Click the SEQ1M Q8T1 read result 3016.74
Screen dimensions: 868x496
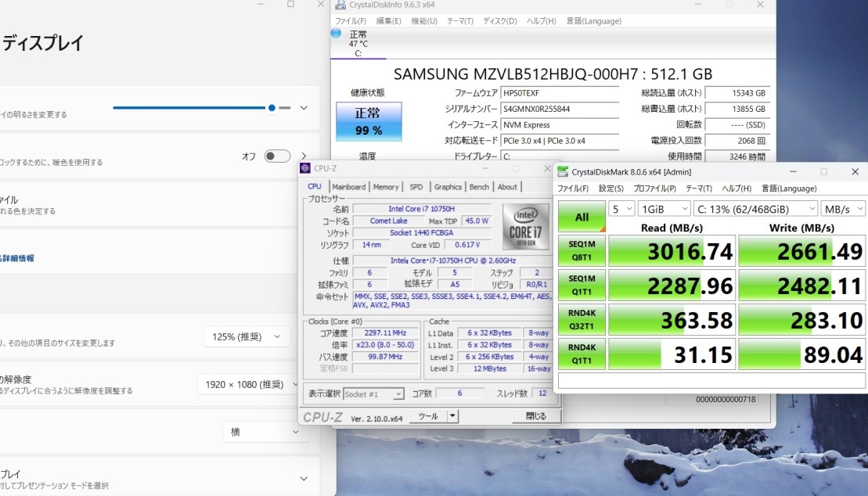(x=672, y=251)
